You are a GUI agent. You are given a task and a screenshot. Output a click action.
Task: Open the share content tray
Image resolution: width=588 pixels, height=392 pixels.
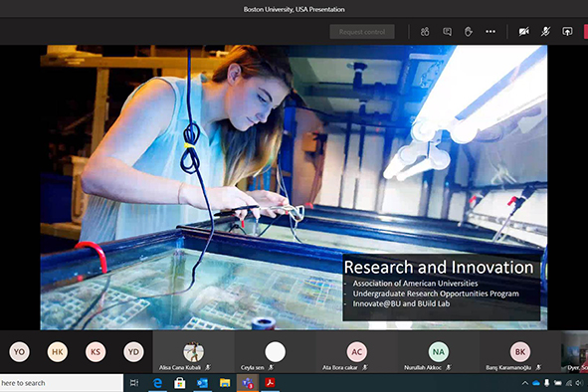[x=567, y=32]
